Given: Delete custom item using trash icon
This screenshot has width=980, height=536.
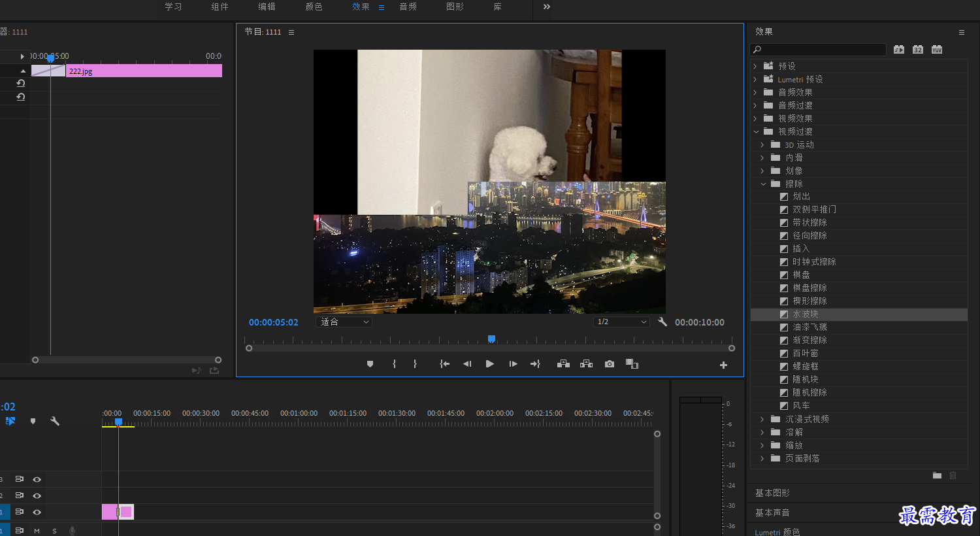Looking at the screenshot, I should (x=953, y=475).
